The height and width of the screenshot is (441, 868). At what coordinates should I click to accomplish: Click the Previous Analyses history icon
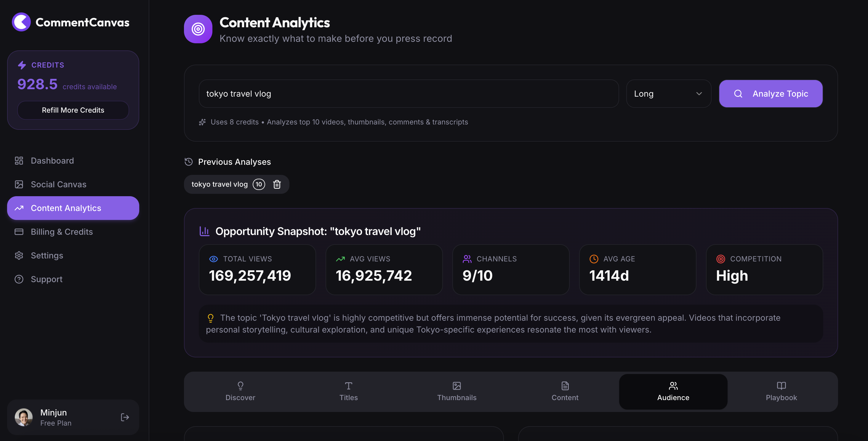point(188,162)
